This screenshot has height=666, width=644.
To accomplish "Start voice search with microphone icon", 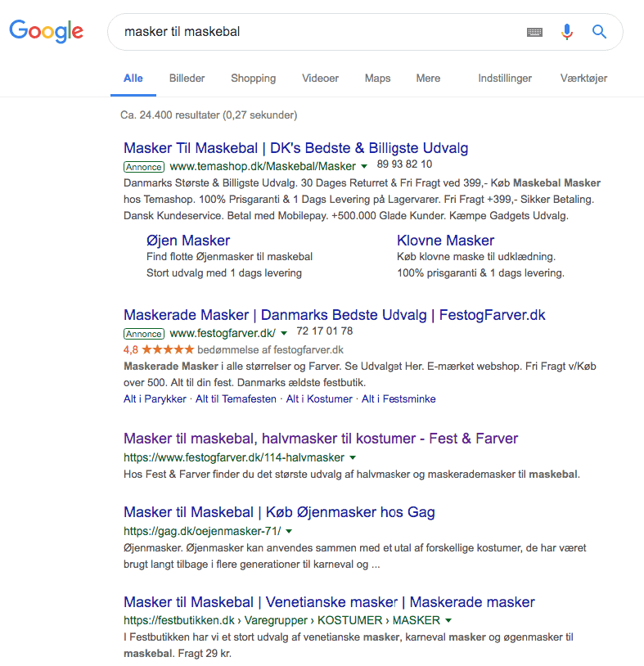I will pyautogui.click(x=567, y=32).
